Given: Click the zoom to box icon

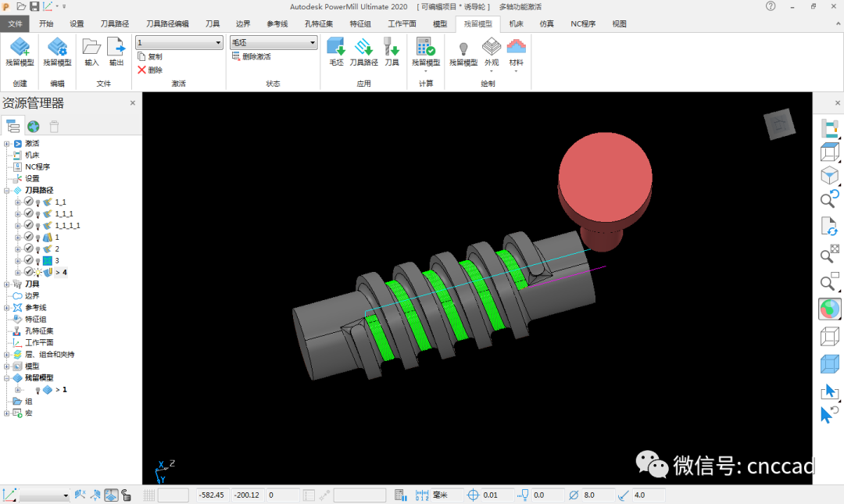Looking at the screenshot, I should (829, 283).
